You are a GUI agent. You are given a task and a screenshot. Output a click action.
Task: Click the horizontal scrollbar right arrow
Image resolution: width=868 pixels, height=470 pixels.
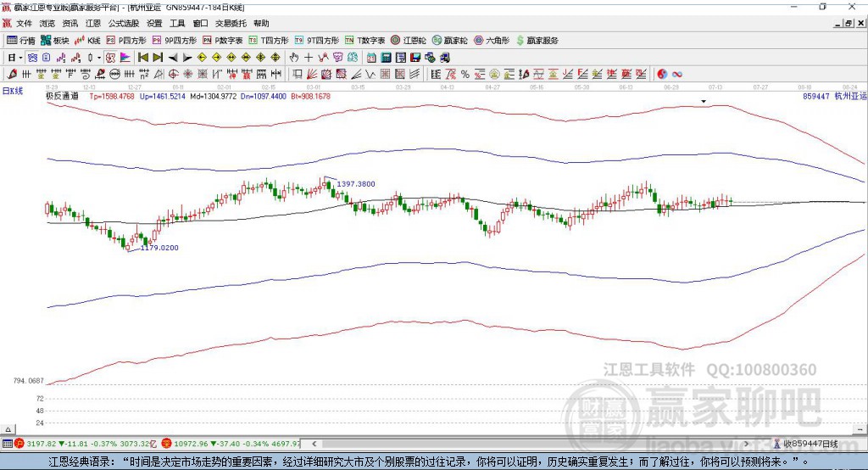click(746, 444)
